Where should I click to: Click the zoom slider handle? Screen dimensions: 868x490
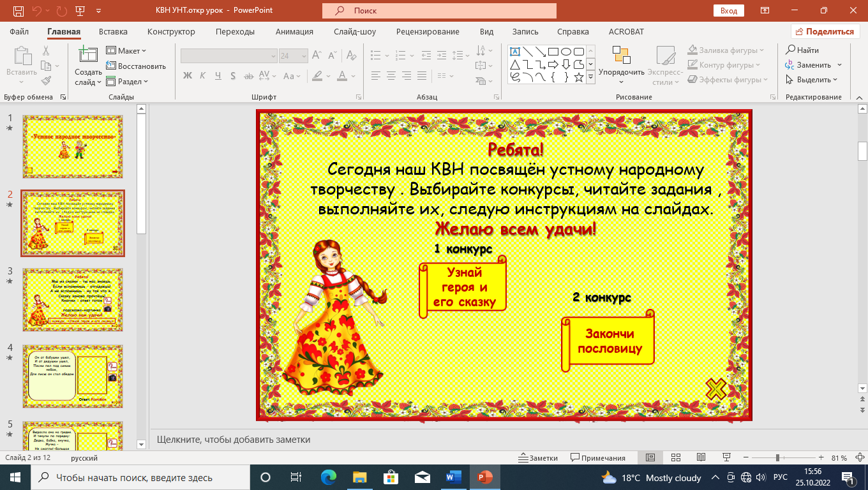(777, 458)
